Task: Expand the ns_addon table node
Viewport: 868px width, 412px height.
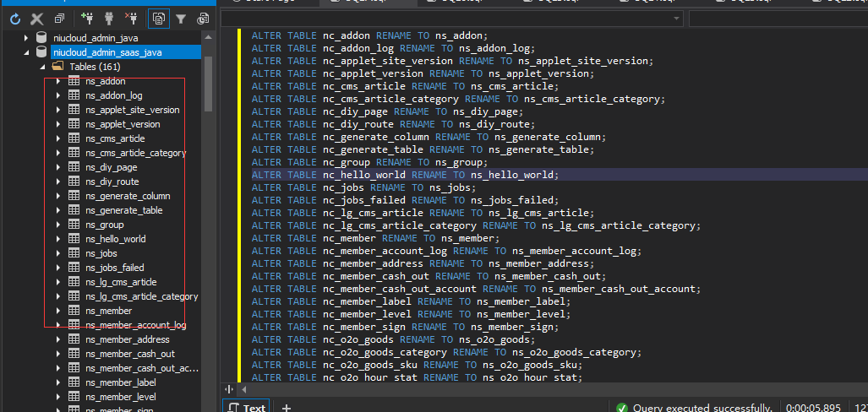Action: pos(57,81)
